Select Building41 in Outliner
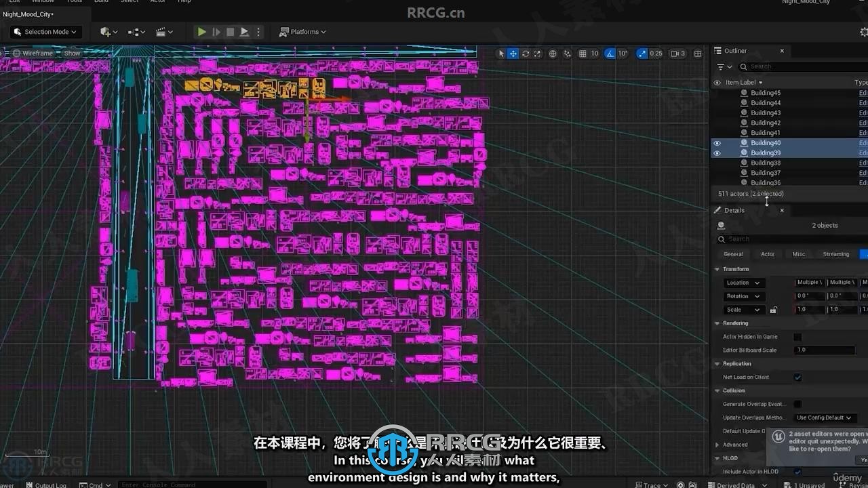 [x=766, y=133]
